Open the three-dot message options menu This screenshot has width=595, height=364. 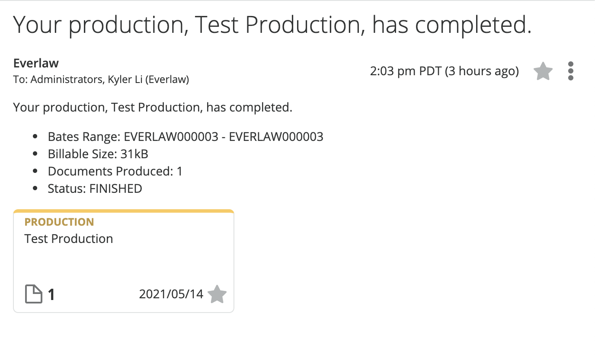point(571,71)
